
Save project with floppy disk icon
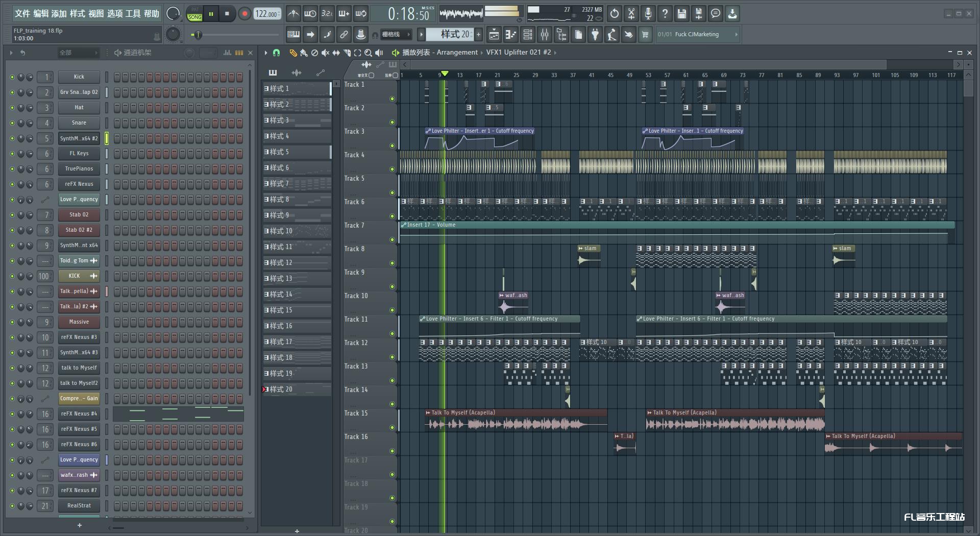click(682, 14)
